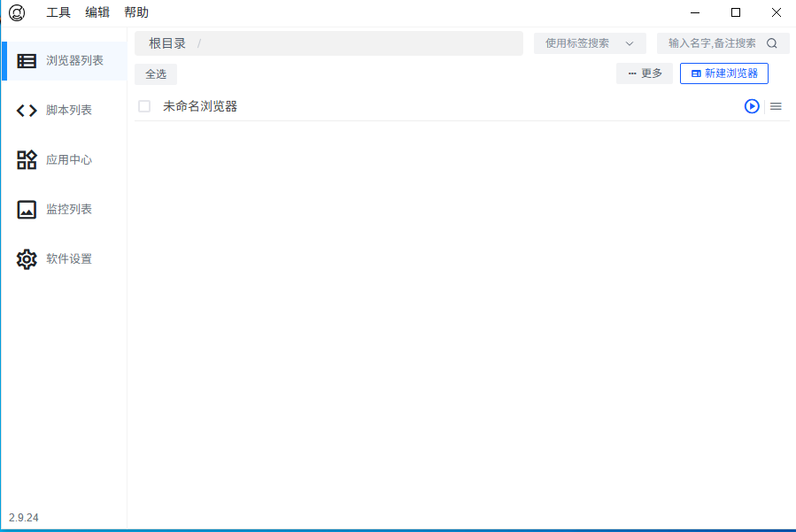
Task: Toggle selection of all browser profiles
Action: coord(155,73)
